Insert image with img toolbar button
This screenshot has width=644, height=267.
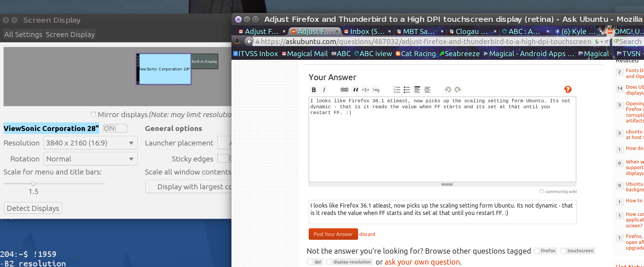tap(376, 90)
